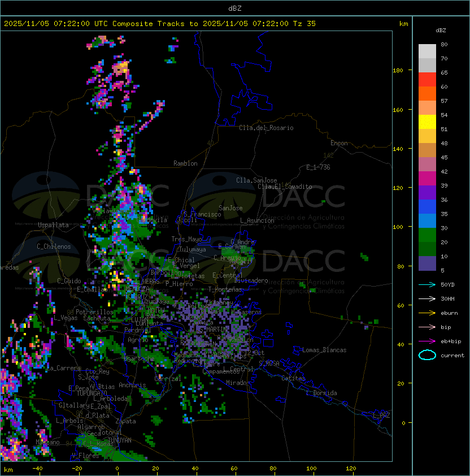Click the '50YD' legend label

pyautogui.click(x=447, y=285)
